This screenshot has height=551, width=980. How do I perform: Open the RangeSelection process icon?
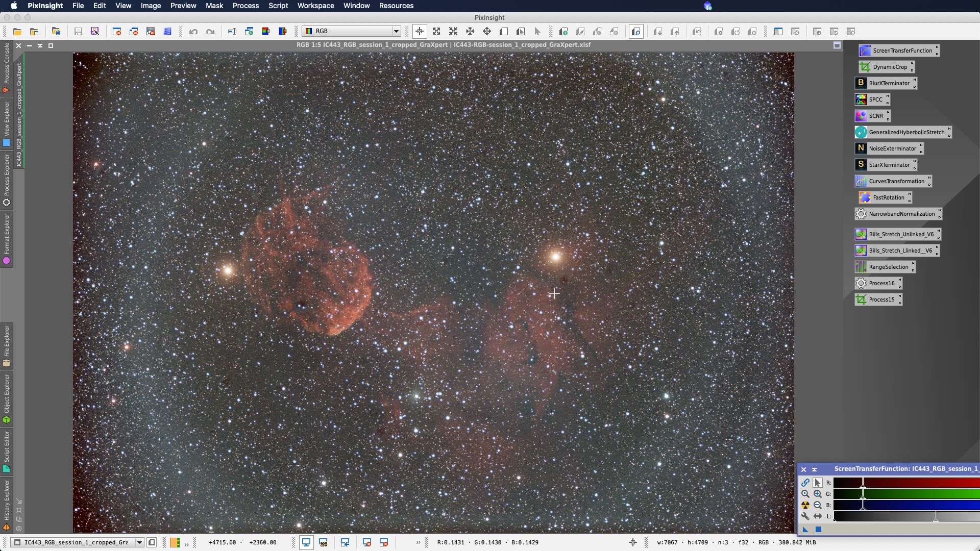885,267
